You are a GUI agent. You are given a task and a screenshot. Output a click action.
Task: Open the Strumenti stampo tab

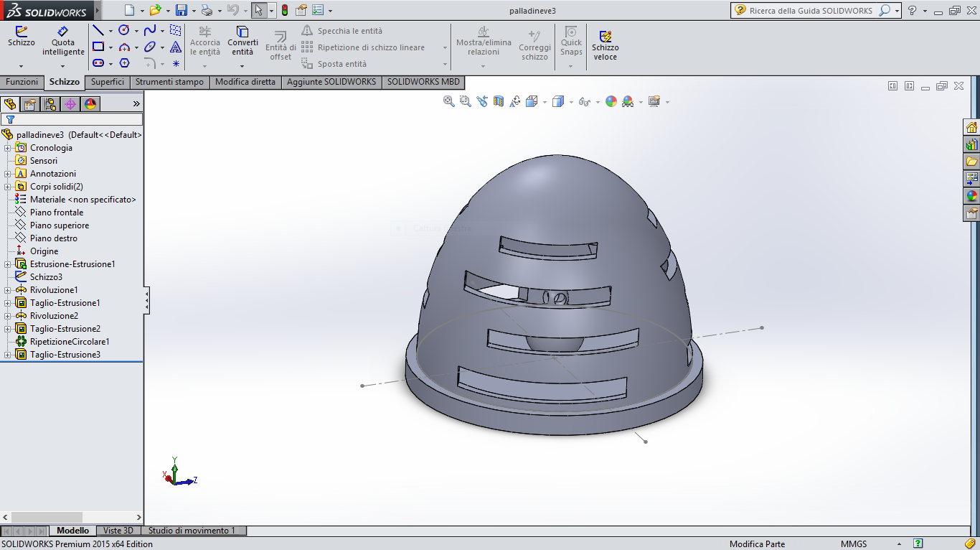(169, 82)
